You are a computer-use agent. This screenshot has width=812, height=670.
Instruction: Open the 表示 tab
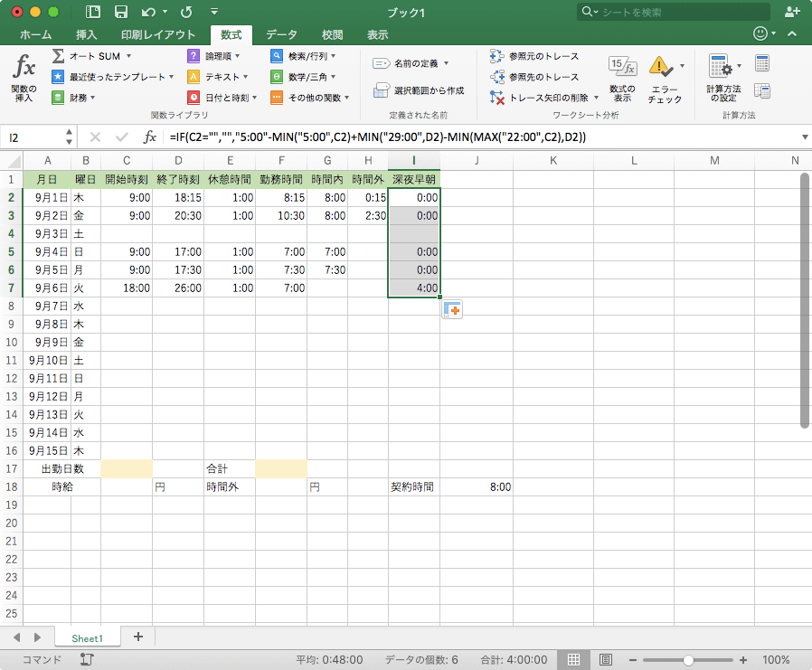coord(378,34)
